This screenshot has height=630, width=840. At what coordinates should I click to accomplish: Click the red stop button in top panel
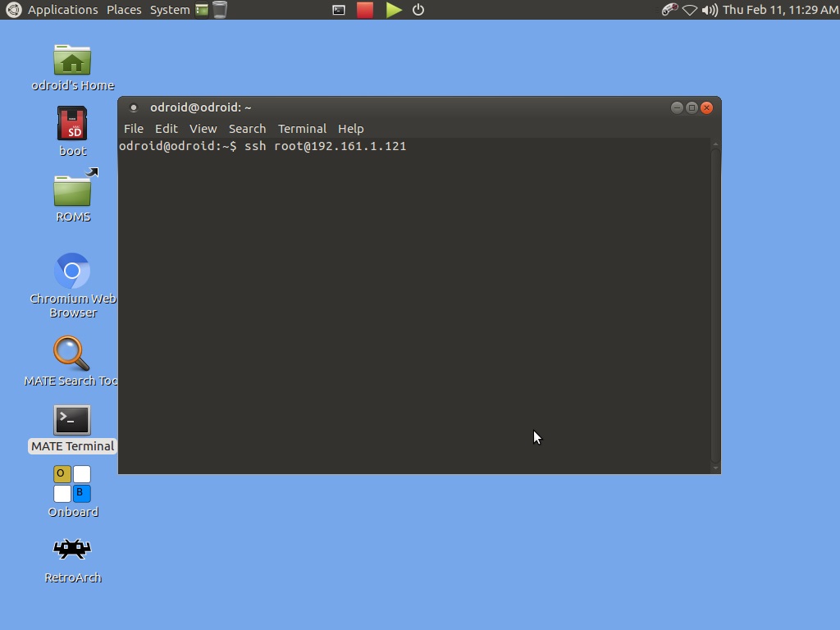365,10
